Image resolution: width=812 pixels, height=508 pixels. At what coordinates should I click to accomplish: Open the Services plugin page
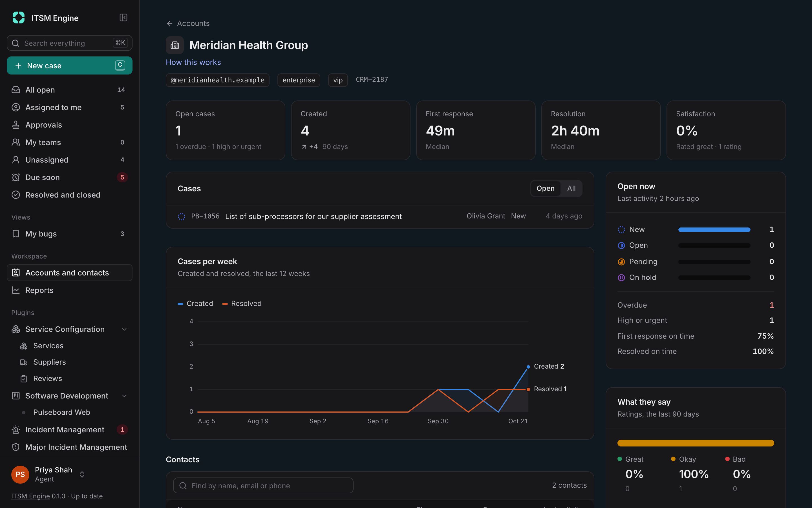coord(48,346)
